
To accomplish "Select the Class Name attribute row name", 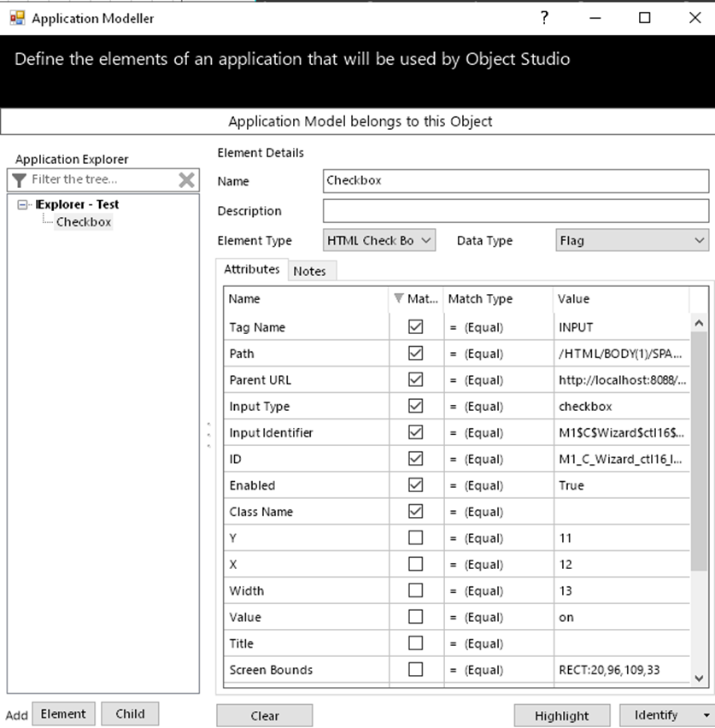I will coord(261,512).
